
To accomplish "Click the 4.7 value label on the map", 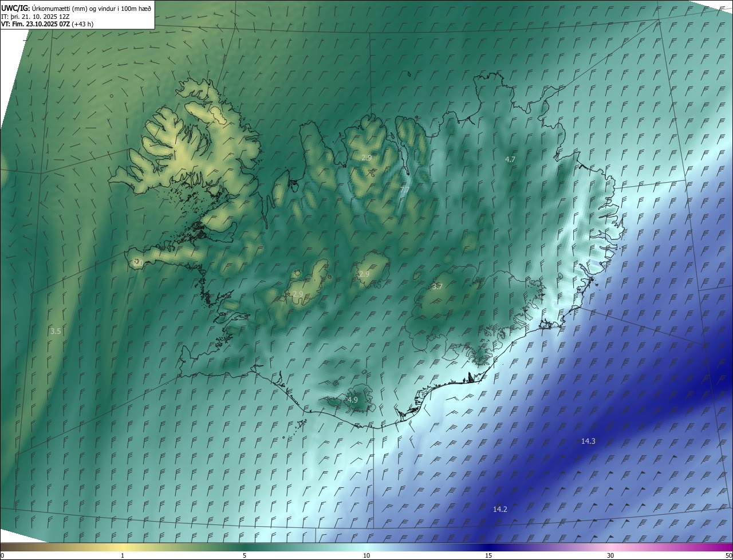I will pyautogui.click(x=510, y=159).
